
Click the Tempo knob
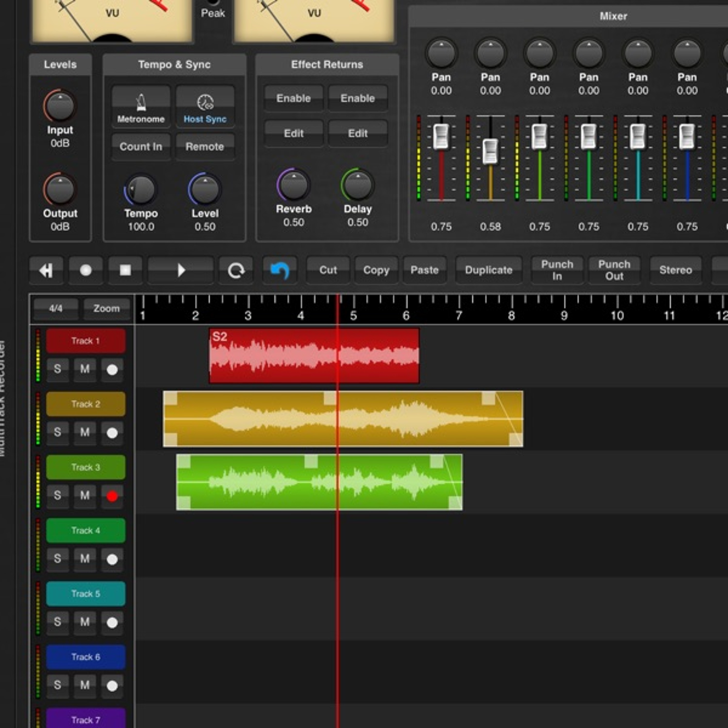(x=141, y=189)
